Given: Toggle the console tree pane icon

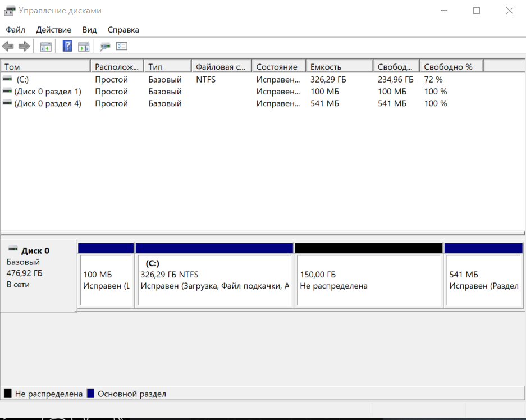Looking at the screenshot, I should [45, 46].
